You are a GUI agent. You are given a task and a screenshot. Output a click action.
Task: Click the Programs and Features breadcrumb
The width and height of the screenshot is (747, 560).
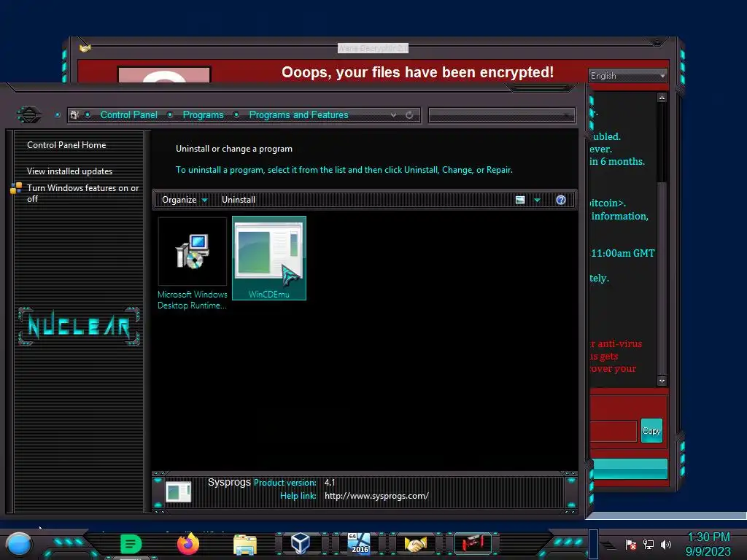[x=298, y=114]
